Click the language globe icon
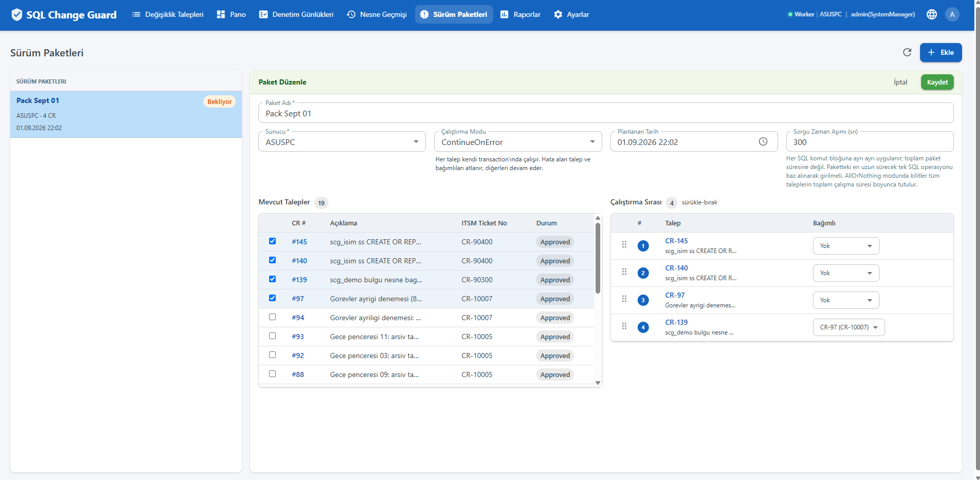 click(932, 14)
